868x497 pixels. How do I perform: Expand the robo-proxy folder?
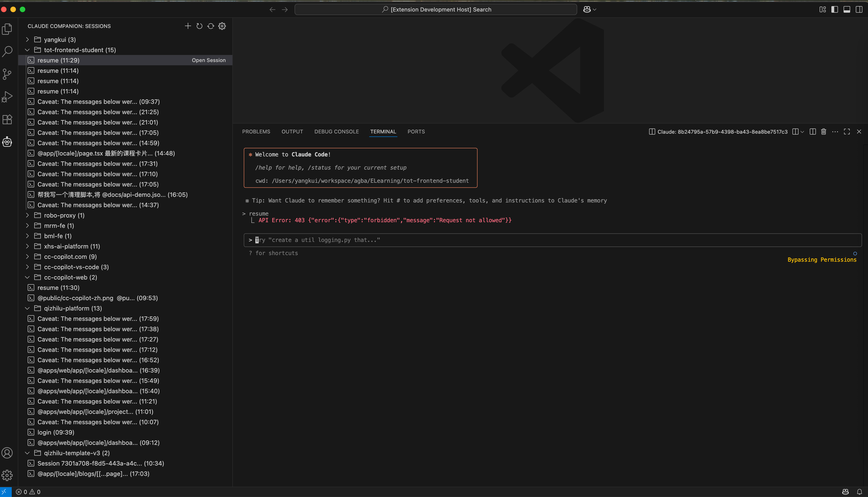[28, 215]
